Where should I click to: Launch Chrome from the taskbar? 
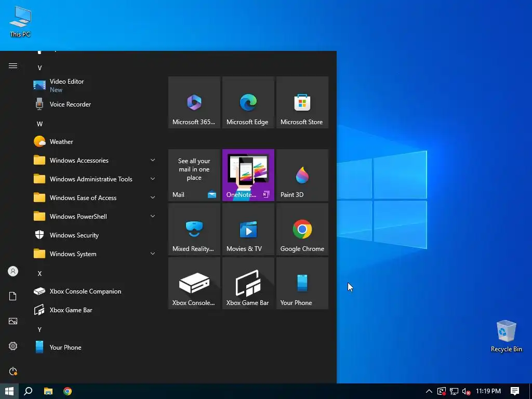68,391
